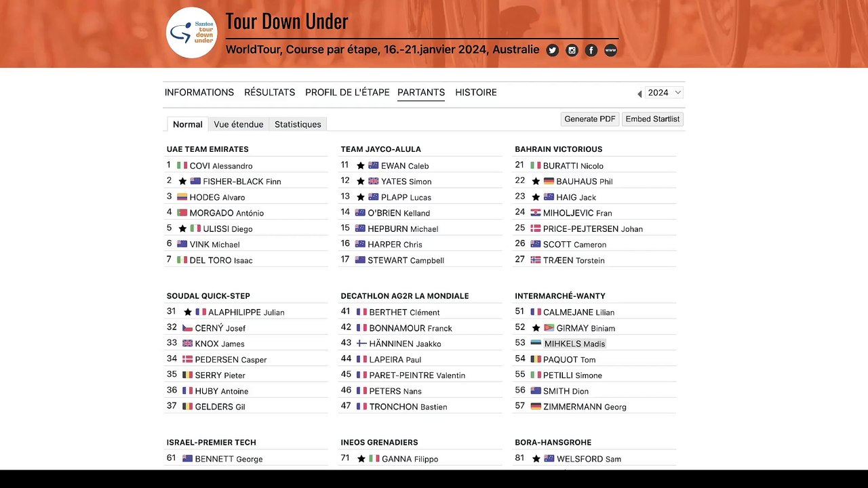Open the PROFIL DE L'ÉTAPE tab

(347, 93)
